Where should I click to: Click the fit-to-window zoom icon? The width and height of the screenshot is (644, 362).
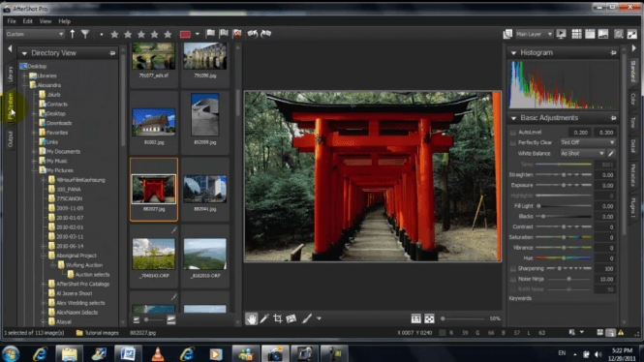pyautogui.click(x=429, y=318)
